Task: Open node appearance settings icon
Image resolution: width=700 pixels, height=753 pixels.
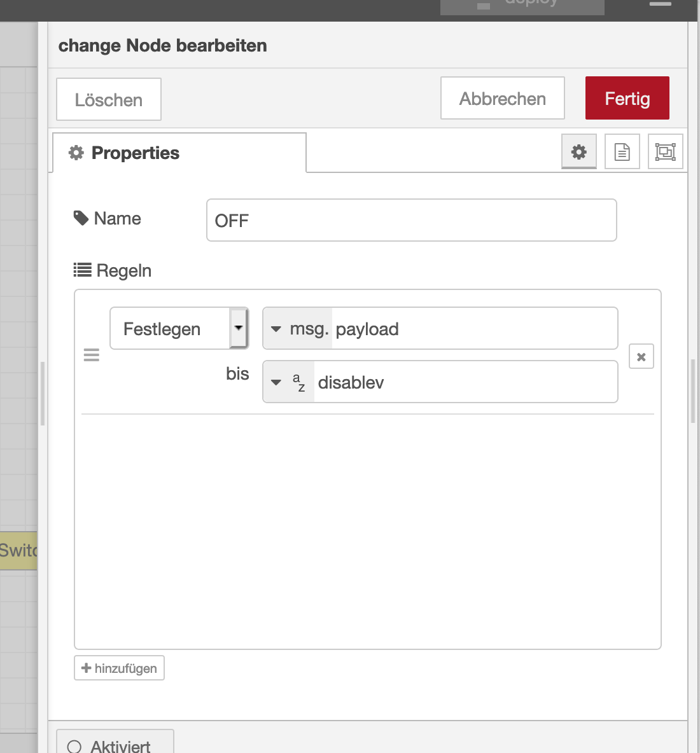Action: pos(665,152)
